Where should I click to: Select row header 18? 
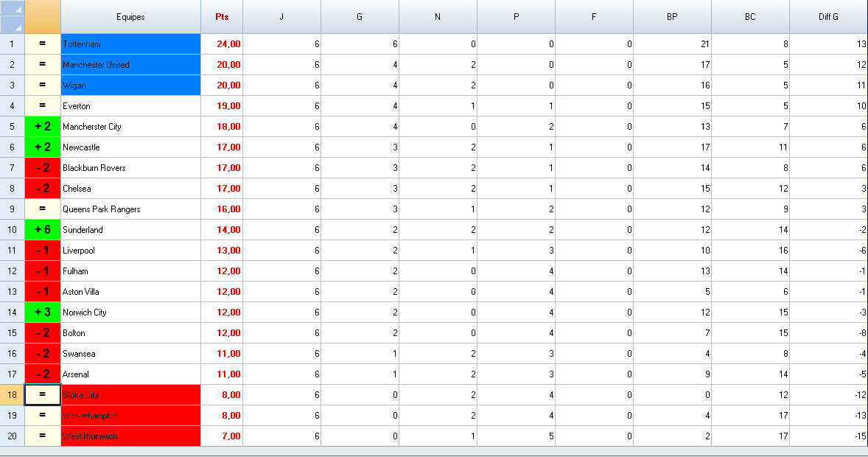coord(13,394)
